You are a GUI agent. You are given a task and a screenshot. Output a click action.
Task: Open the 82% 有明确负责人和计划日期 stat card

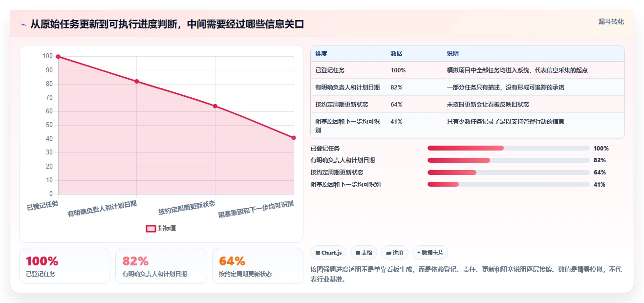pos(161,266)
